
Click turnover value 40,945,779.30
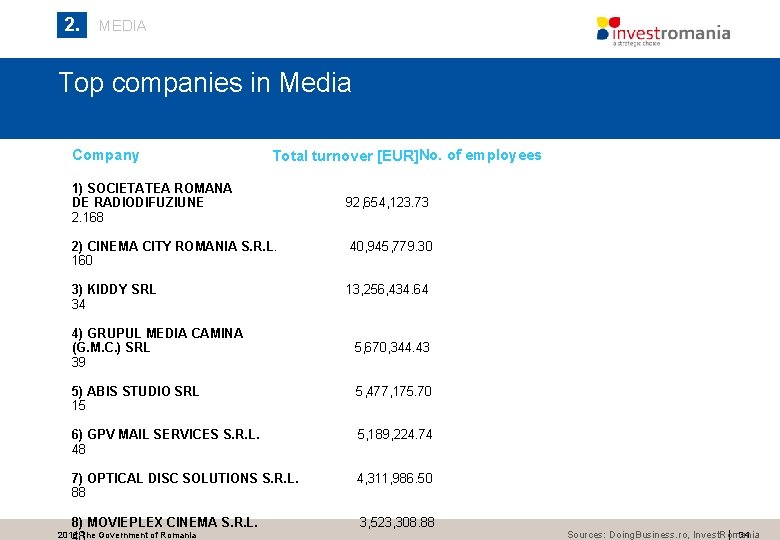pos(391,246)
